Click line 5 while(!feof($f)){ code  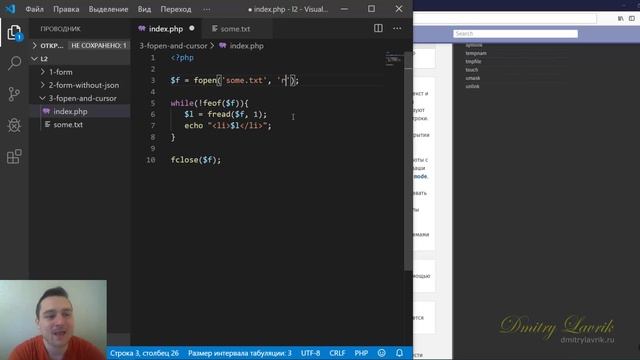(x=209, y=103)
